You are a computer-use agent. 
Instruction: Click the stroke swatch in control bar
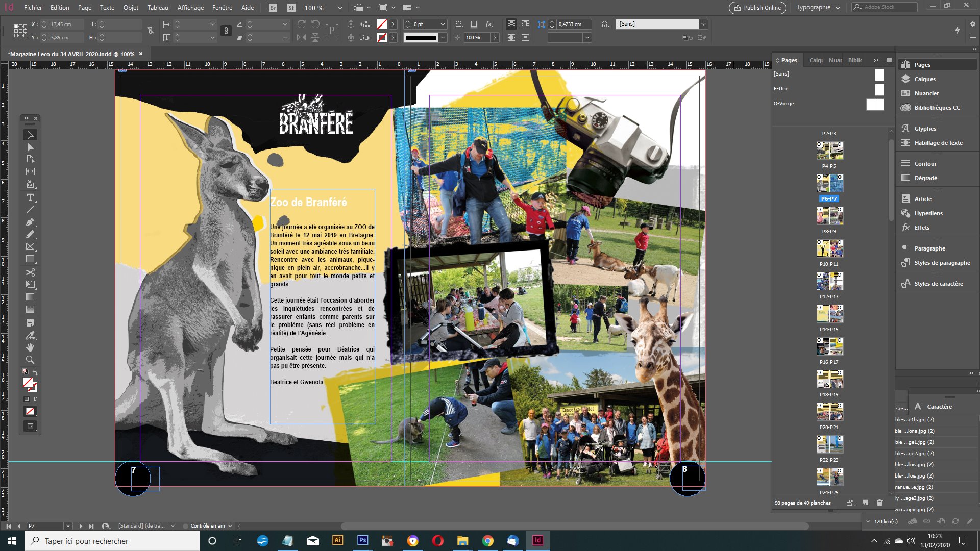point(382,37)
